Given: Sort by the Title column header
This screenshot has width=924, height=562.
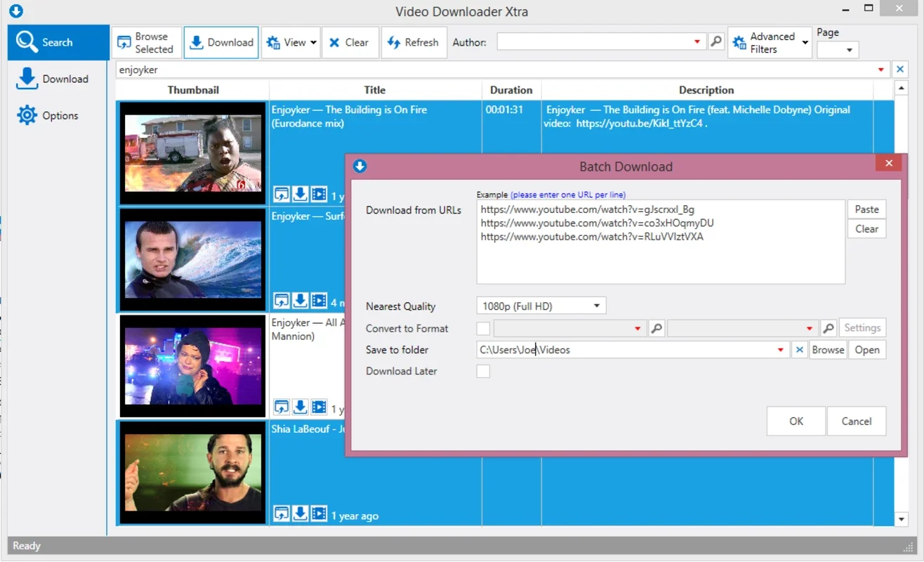Looking at the screenshot, I should click(x=375, y=90).
